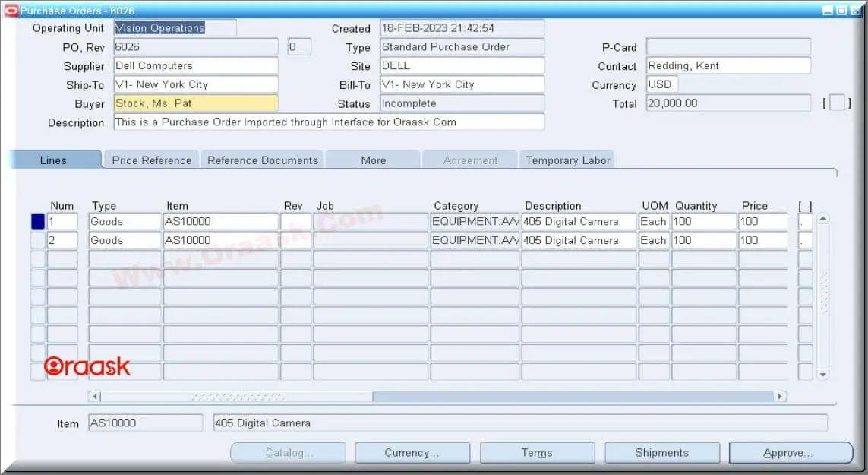Open the line descriptive flexfield for line 1

804,221
